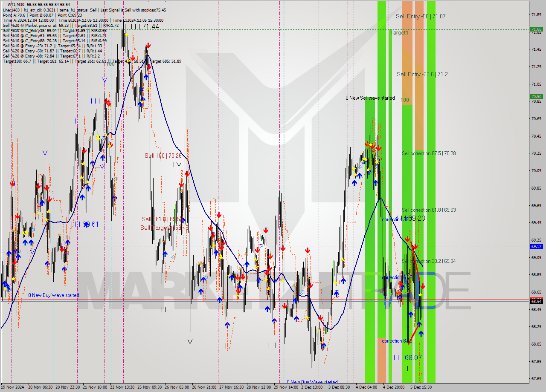Select 'Sell correction 61.8 | 69.63' label
The height and width of the screenshot is (392, 546).
(429, 210)
